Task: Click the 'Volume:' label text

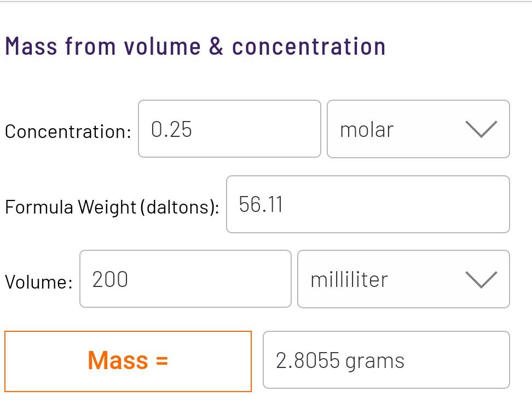Action: pyautogui.click(x=38, y=282)
